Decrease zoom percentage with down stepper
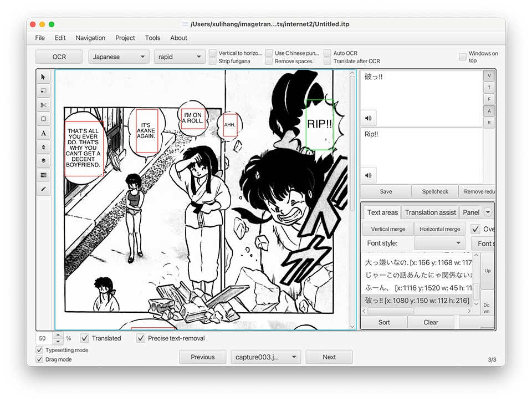Image resolution: width=532 pixels, height=401 pixels. point(58,341)
